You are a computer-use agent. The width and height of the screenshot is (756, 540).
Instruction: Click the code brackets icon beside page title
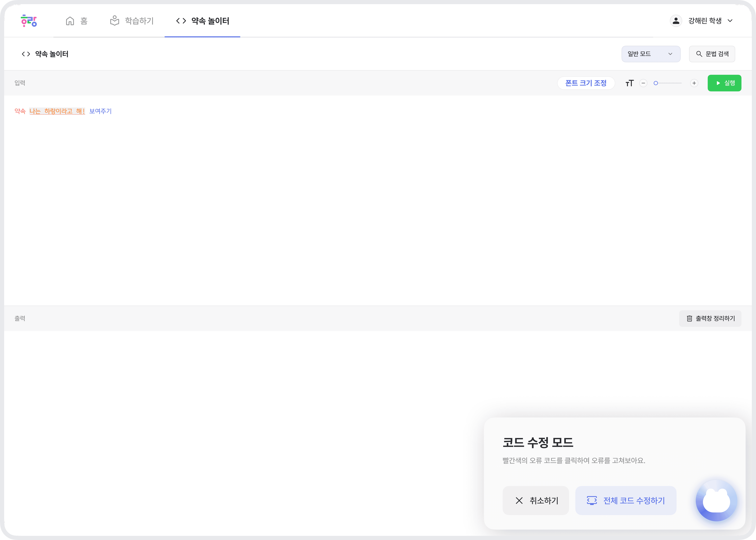[x=26, y=54]
